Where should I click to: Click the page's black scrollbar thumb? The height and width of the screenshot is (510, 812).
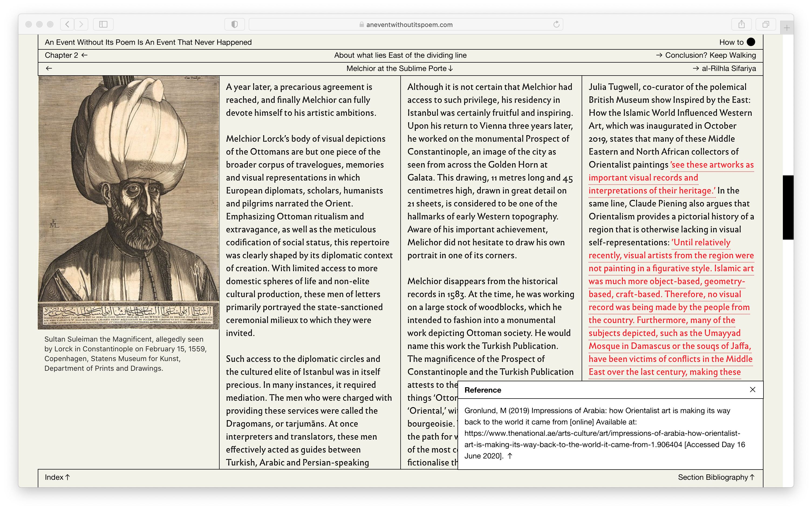tap(788, 208)
